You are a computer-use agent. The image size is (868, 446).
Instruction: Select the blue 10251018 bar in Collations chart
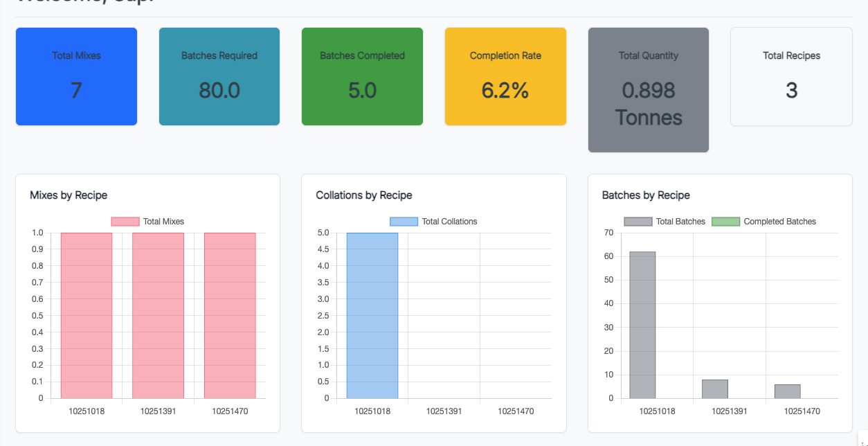coord(372,316)
